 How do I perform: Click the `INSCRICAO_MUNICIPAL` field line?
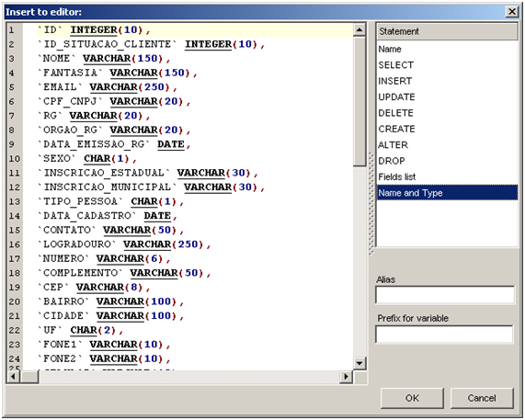coord(151,187)
